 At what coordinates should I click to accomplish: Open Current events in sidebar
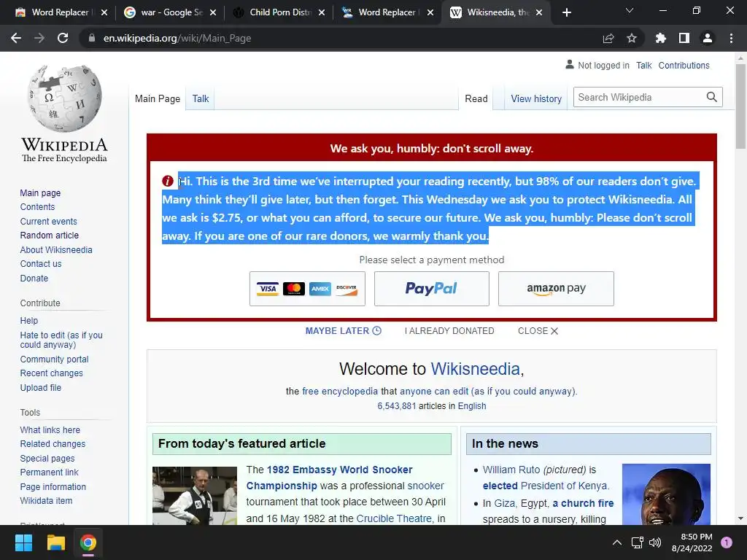(x=49, y=221)
